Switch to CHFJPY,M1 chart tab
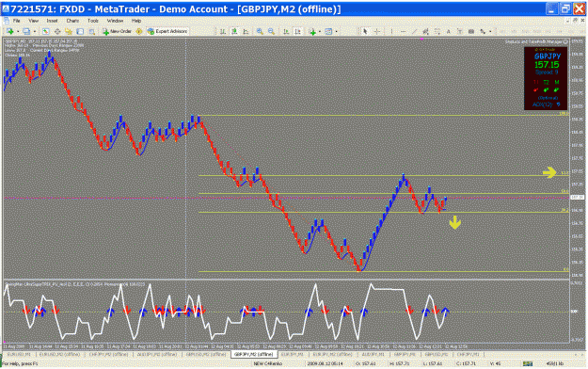This screenshot has width=588, height=369. [x=468, y=354]
